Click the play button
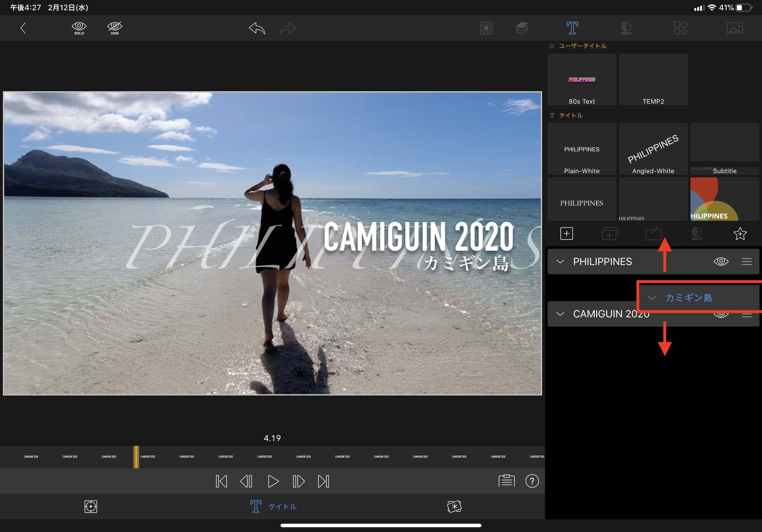This screenshot has height=532, width=762. 273,481
